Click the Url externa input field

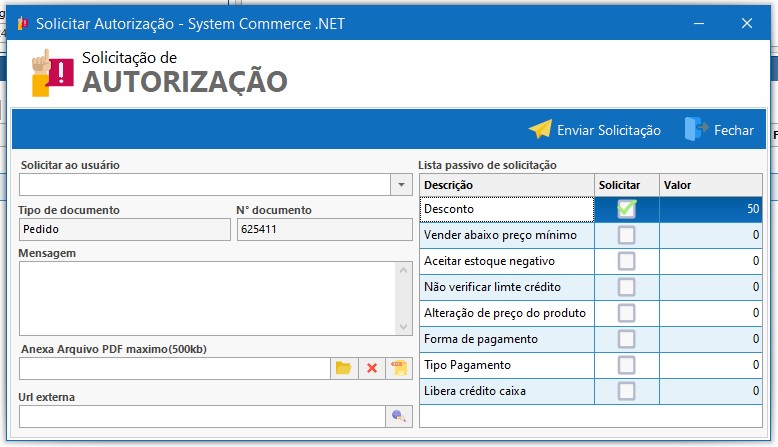(202, 416)
